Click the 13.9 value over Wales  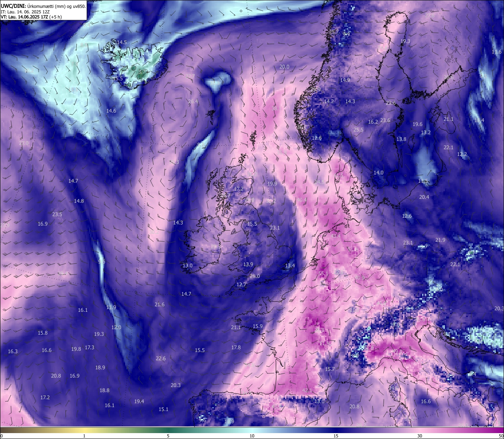[x=248, y=265]
